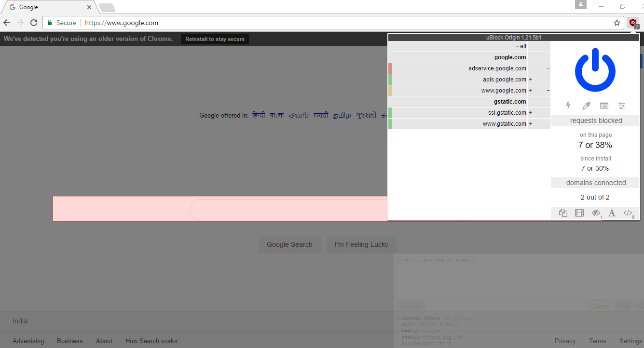Reload the page using refresh icon

34,23
